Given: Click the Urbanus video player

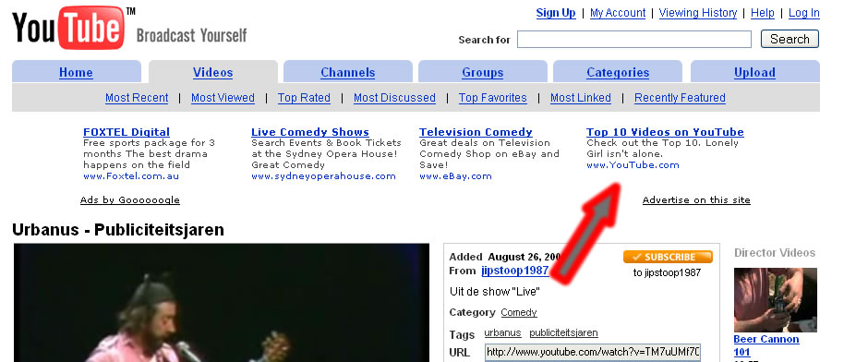Looking at the screenshot, I should [222, 303].
